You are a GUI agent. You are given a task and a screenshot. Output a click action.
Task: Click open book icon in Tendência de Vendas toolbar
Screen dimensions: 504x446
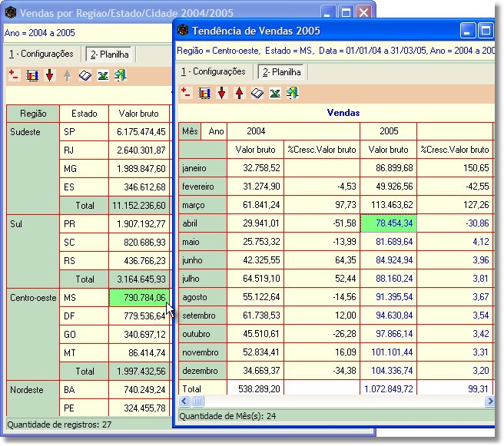pyautogui.click(x=257, y=94)
